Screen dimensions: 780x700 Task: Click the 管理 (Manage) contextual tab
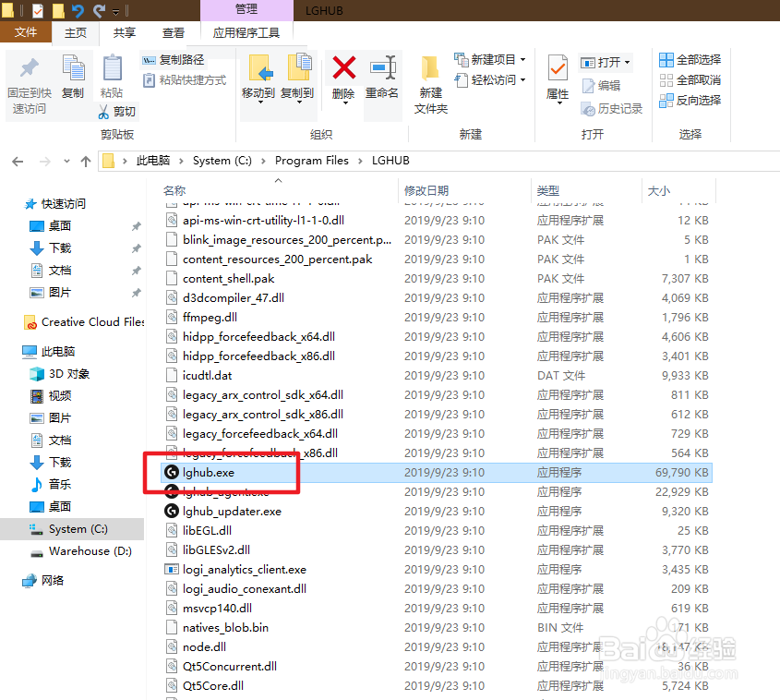[246, 10]
